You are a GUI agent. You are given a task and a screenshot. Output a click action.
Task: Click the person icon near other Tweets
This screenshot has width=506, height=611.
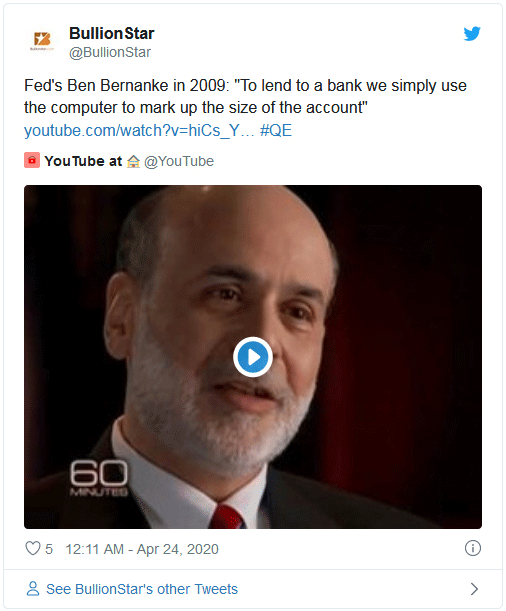33,589
